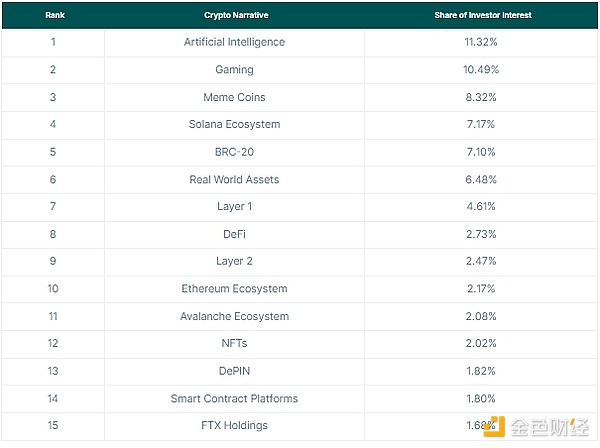This screenshot has height=448, width=600.
Task: Click the Layer 2 cell
Action: (234, 261)
